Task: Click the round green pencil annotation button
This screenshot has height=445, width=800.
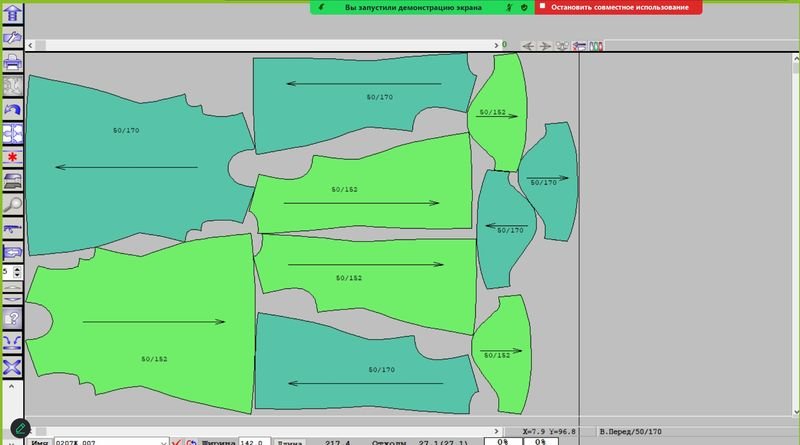Action: 18,429
